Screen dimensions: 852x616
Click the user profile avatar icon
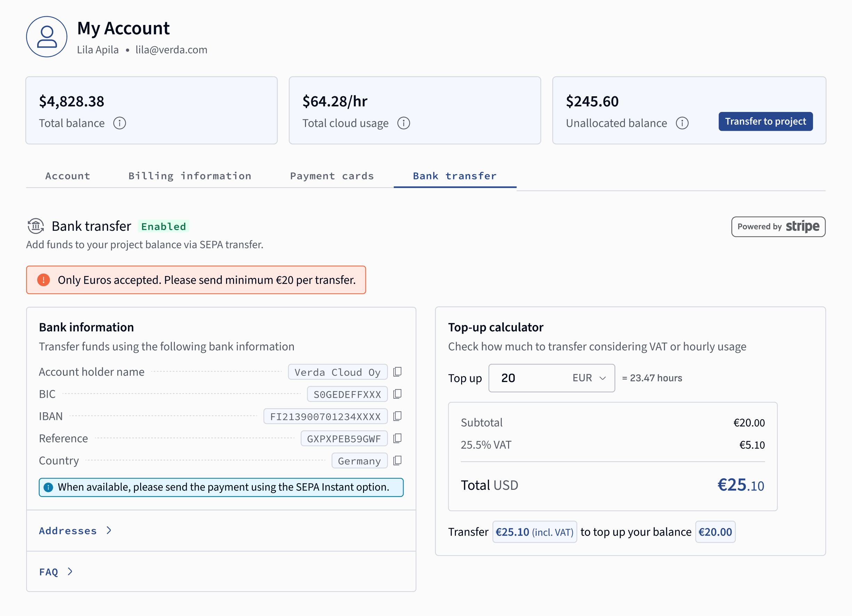click(47, 37)
